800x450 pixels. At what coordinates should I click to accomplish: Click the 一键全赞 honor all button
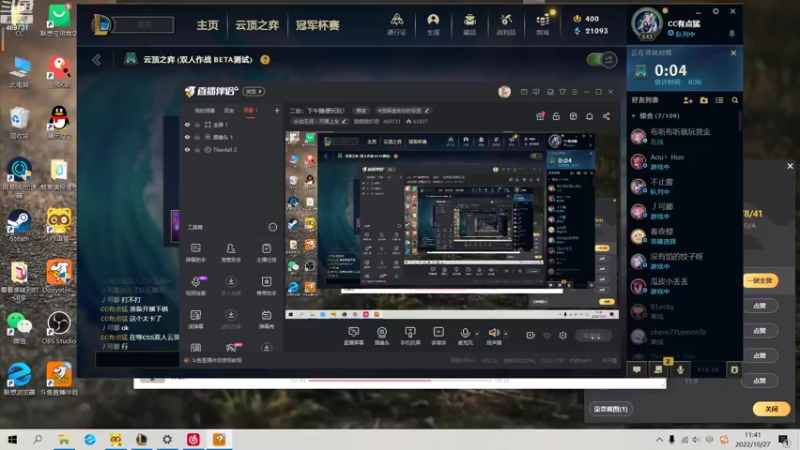[x=760, y=281]
